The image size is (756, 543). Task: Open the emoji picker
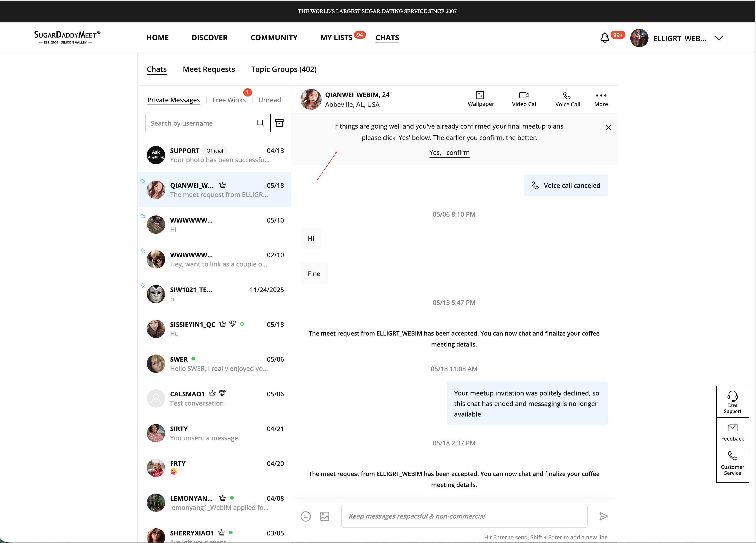305,516
